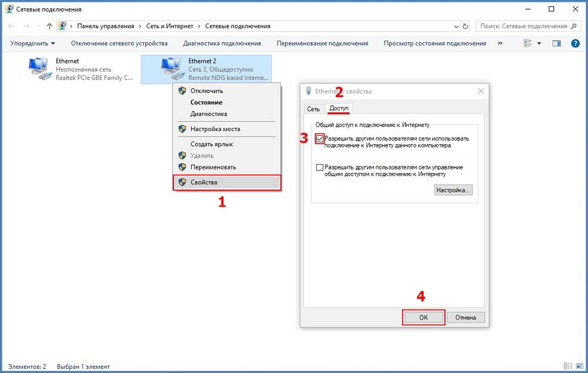Click the back navigation arrow
Viewport: 588px width, 373px height.
pyautogui.click(x=11, y=26)
